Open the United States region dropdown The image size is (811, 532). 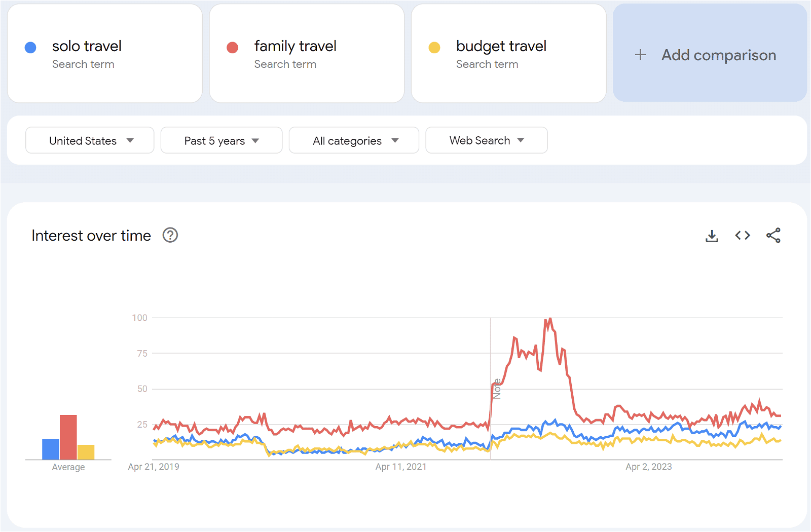pyautogui.click(x=90, y=140)
